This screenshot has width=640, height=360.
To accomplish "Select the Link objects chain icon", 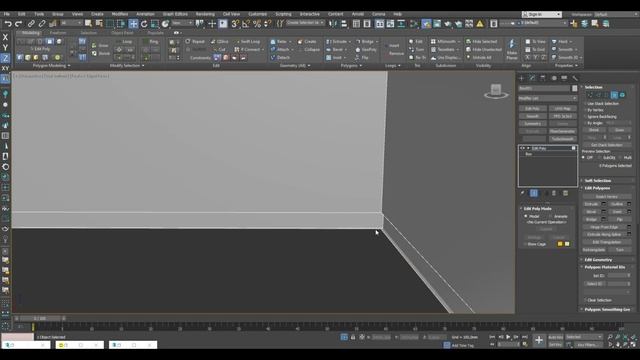I will pyautogui.click(x=31, y=24).
